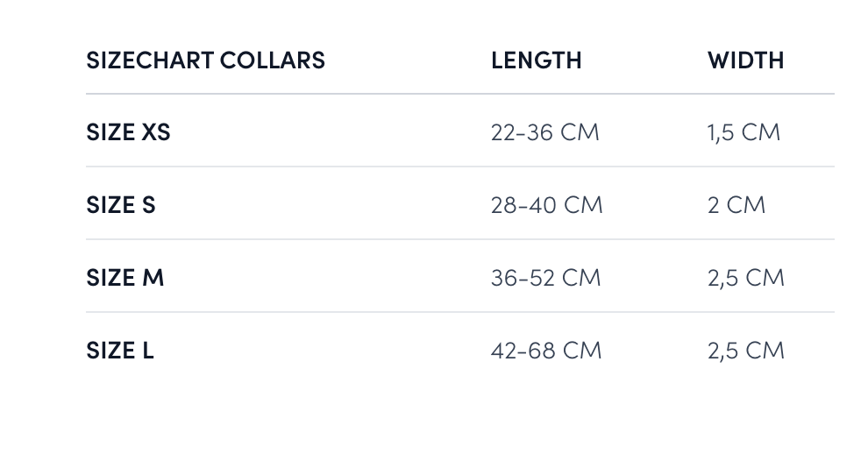The image size is (868, 461).
Task: Click the SIZE S row label
Action: [x=121, y=205]
